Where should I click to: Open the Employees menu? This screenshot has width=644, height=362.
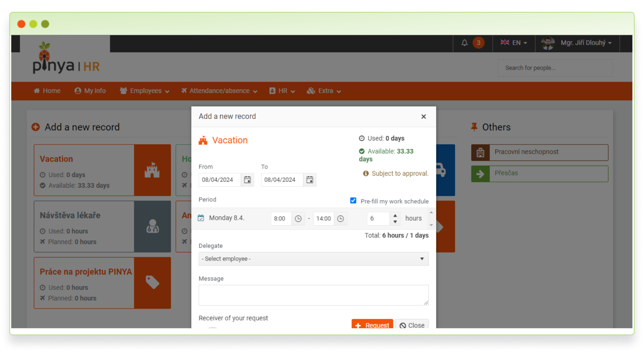pos(145,91)
